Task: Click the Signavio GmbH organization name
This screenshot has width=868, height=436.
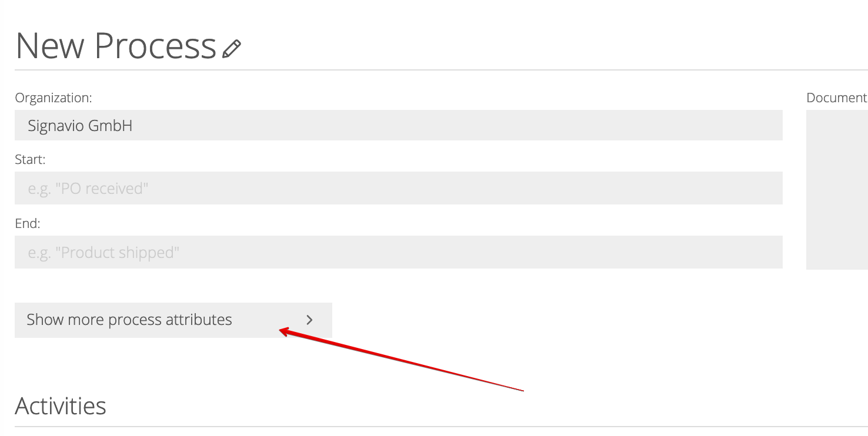Action: coord(80,126)
